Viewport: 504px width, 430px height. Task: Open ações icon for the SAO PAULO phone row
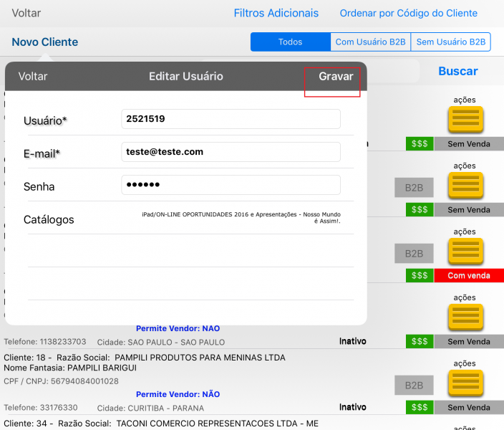[465, 317]
